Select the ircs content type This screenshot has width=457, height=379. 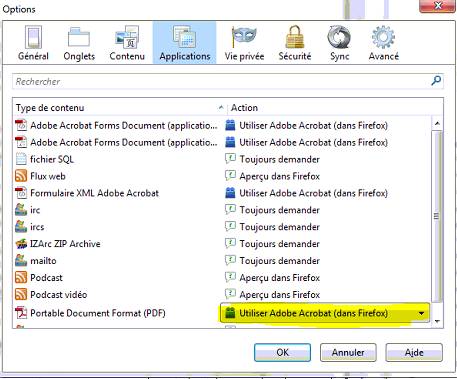(x=37, y=227)
